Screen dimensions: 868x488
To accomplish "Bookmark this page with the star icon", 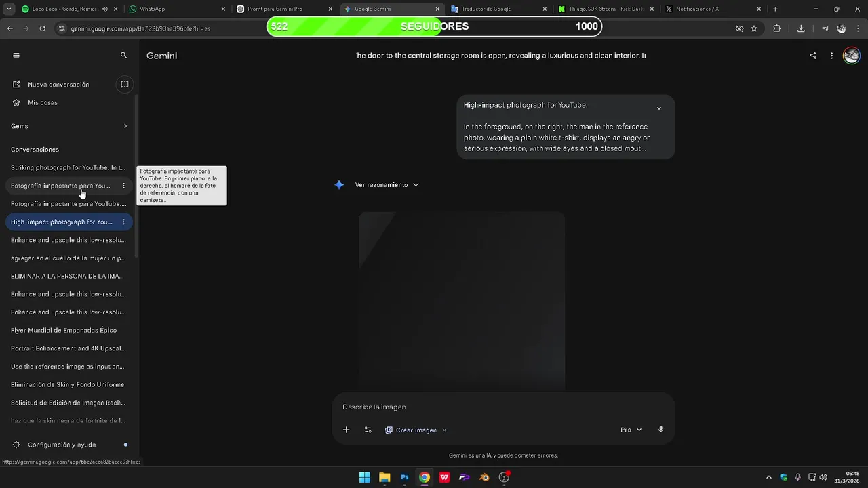I will pyautogui.click(x=754, y=28).
